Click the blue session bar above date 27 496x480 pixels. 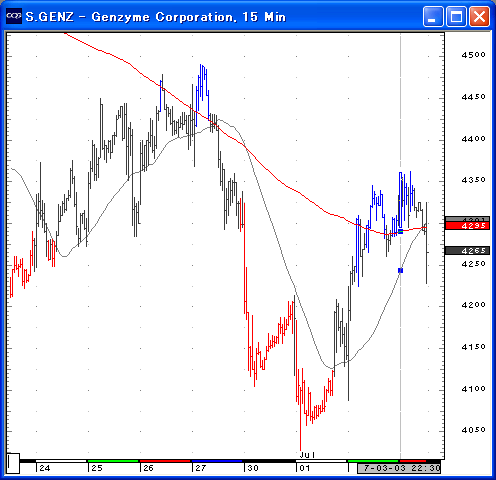(x=217, y=461)
